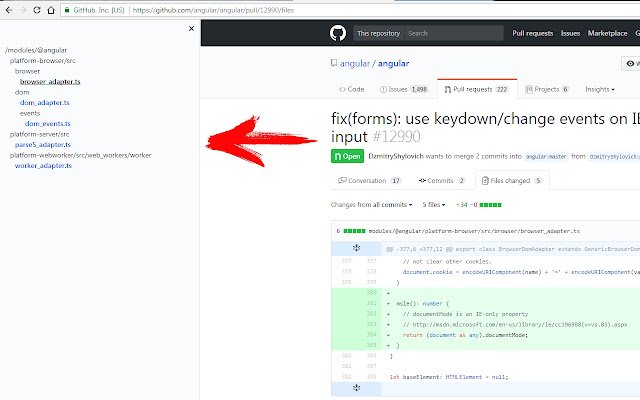Switch to the Projects tab
This screenshot has width=640, height=400.
(x=547, y=89)
